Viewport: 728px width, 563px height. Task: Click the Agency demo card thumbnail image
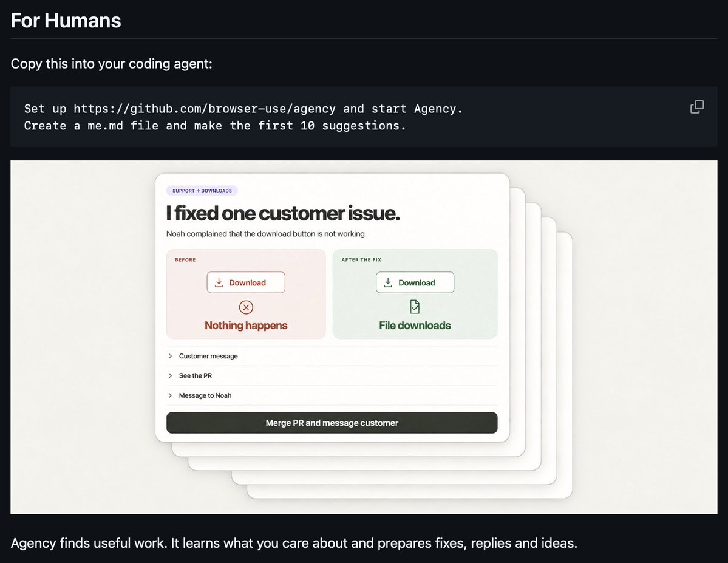364,337
